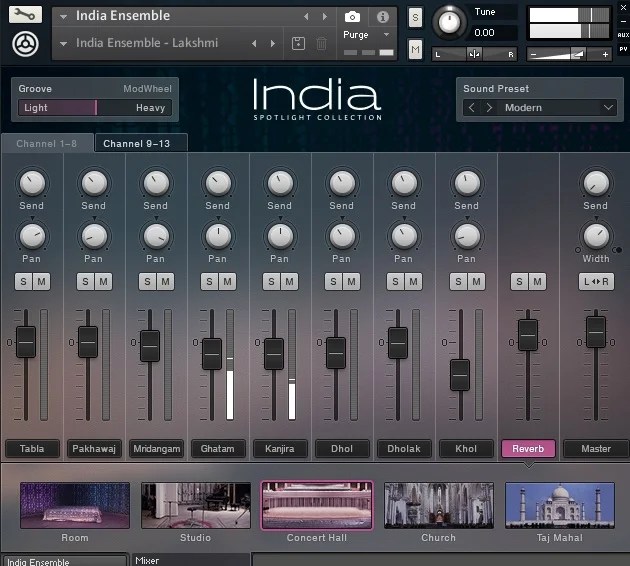Open the ModWheel groove assignment label
630x566 pixels.
tap(147, 89)
